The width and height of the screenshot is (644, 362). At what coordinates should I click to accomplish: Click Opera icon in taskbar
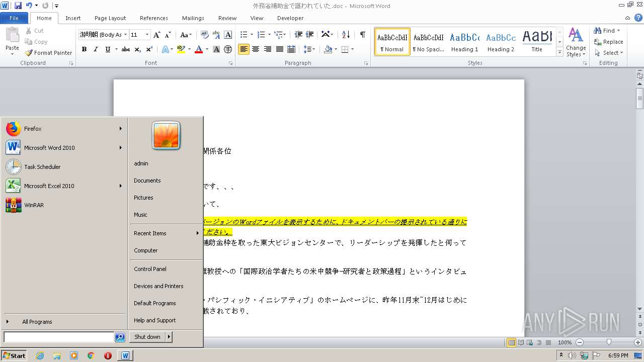108,355
